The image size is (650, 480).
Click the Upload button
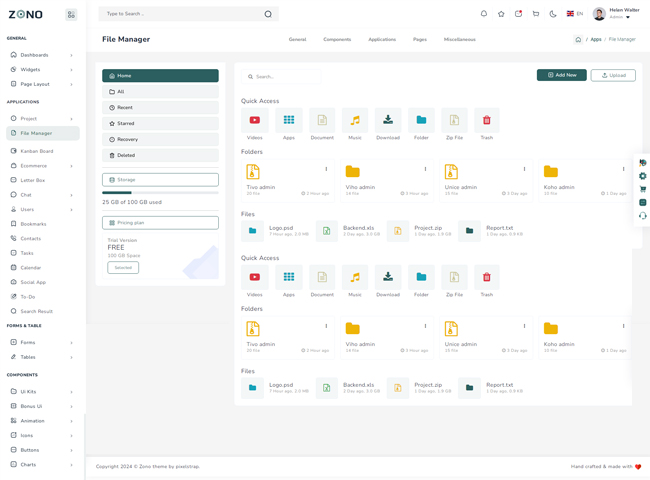613,75
